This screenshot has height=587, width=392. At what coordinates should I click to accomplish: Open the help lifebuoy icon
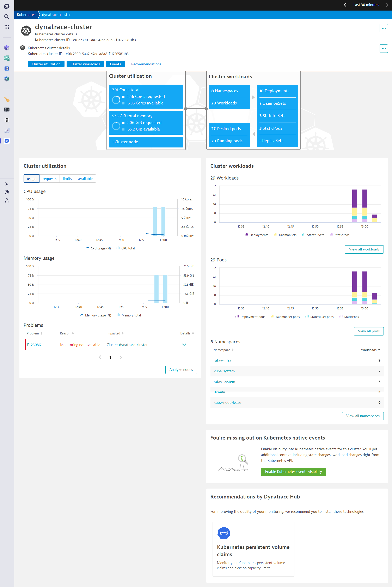pyautogui.click(x=7, y=192)
